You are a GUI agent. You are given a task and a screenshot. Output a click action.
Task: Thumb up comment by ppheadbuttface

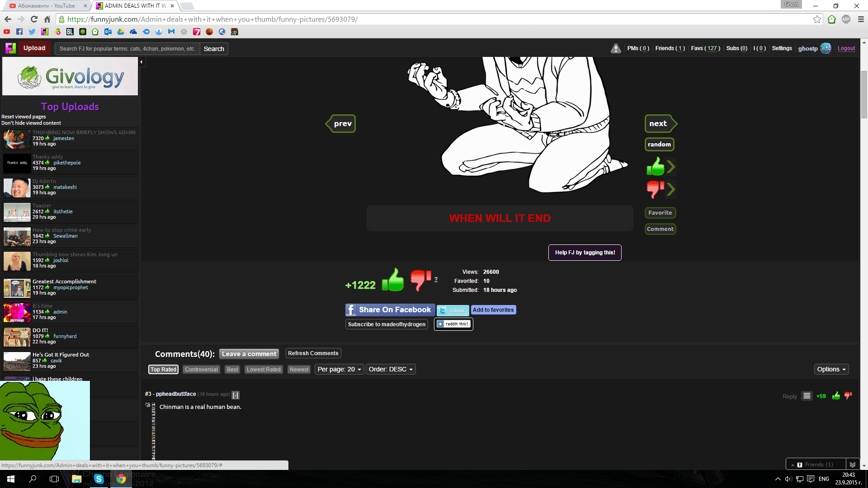pos(836,396)
